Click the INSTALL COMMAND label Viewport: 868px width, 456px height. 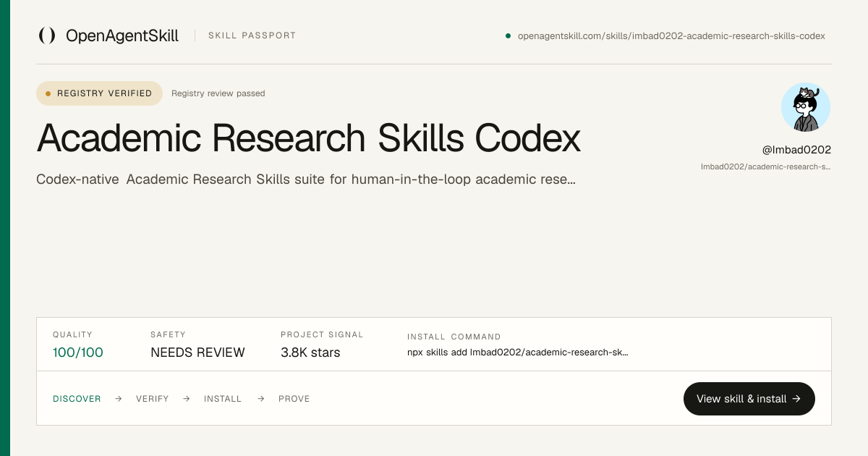coord(454,337)
